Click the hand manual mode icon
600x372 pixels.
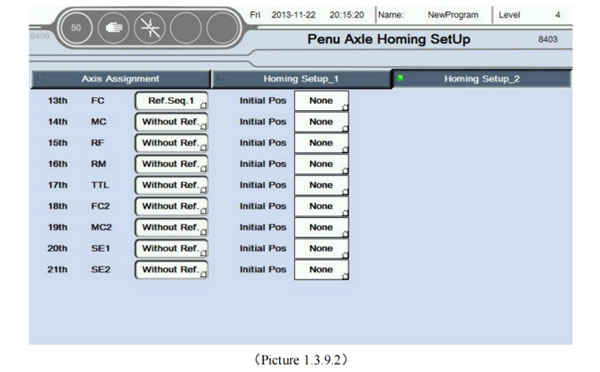pyautogui.click(x=113, y=28)
